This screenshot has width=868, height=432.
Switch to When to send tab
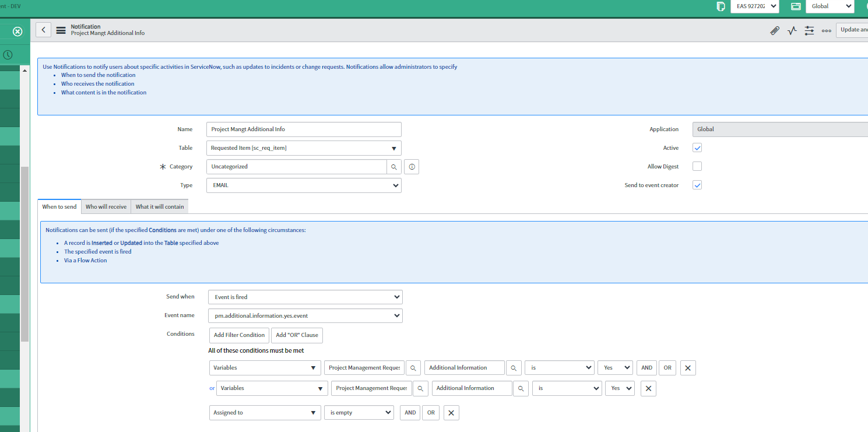(x=59, y=207)
